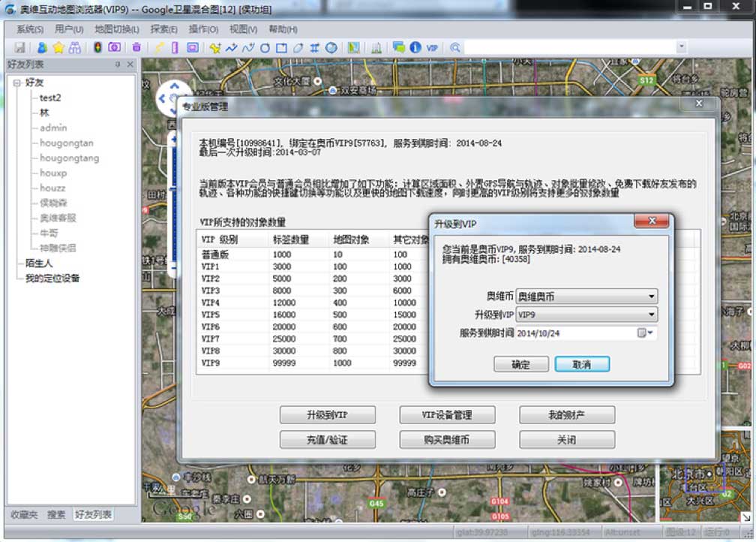This screenshot has width=756, height=542.
Task: Click the 购买奥维币 button
Action: click(x=447, y=440)
